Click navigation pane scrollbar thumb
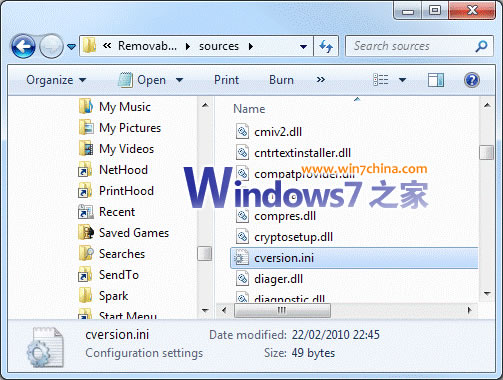The height and width of the screenshot is (380, 503). pos(204,253)
